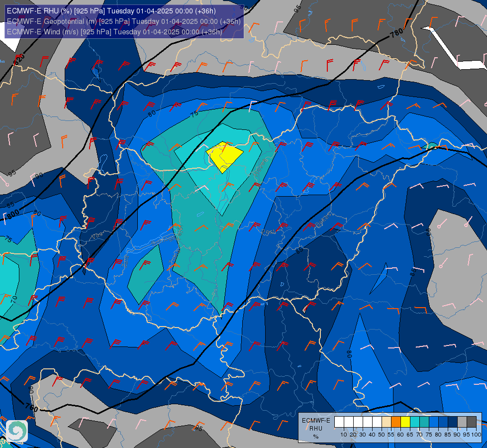Screen dimensions: 487x448
Task: Select the dark grey 95–100% legend swatch
Action: point(472,422)
